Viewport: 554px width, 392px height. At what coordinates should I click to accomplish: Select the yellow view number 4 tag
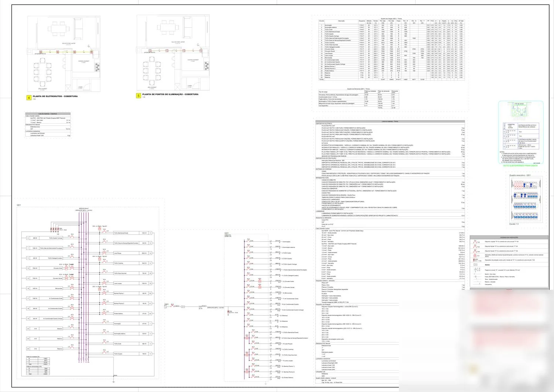(x=29, y=98)
